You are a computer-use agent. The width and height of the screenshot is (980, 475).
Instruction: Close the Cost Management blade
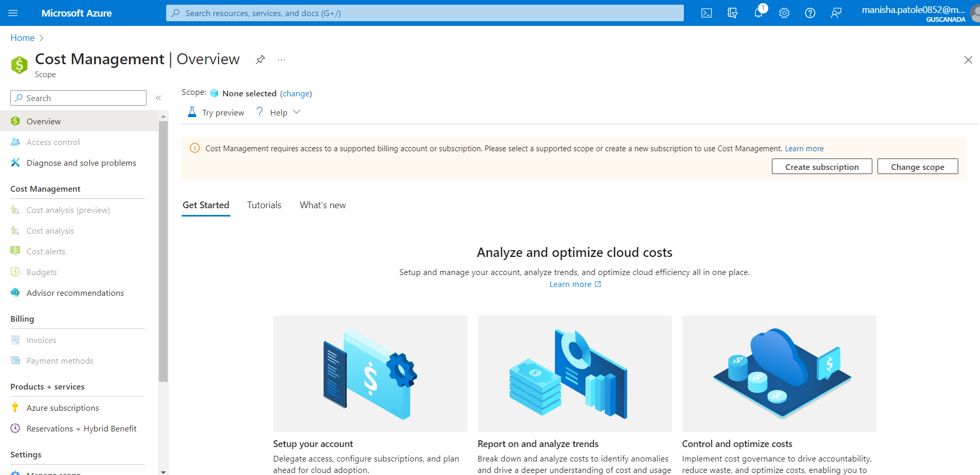[x=968, y=60]
